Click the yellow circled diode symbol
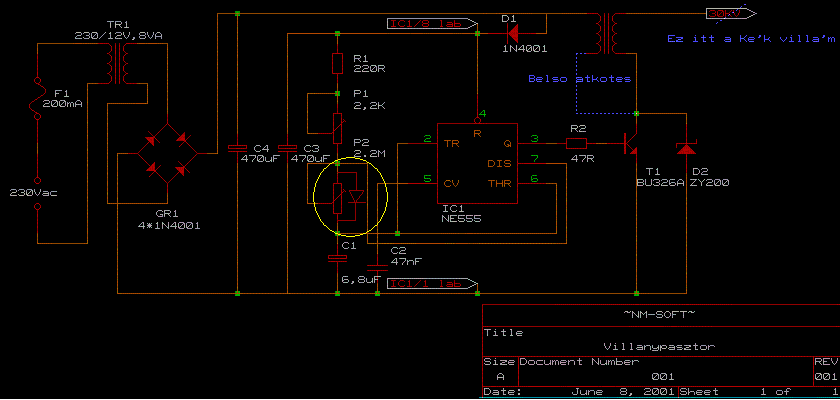The height and width of the screenshot is (400, 840). click(x=357, y=197)
